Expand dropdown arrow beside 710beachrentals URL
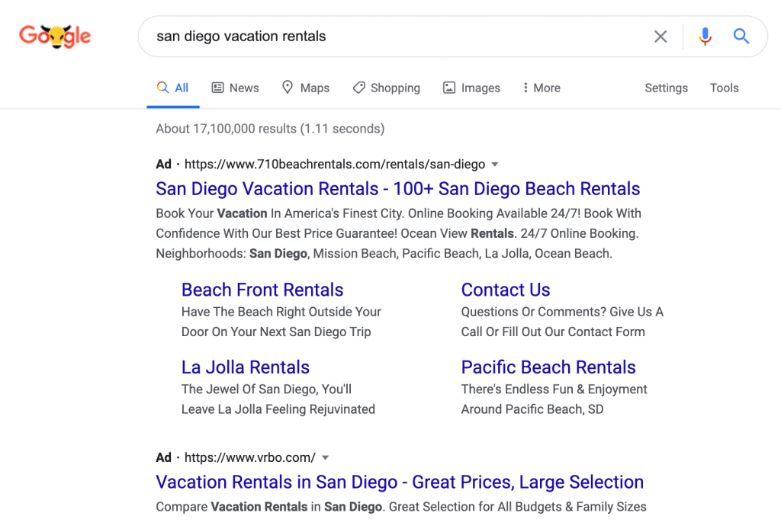 [x=494, y=164]
